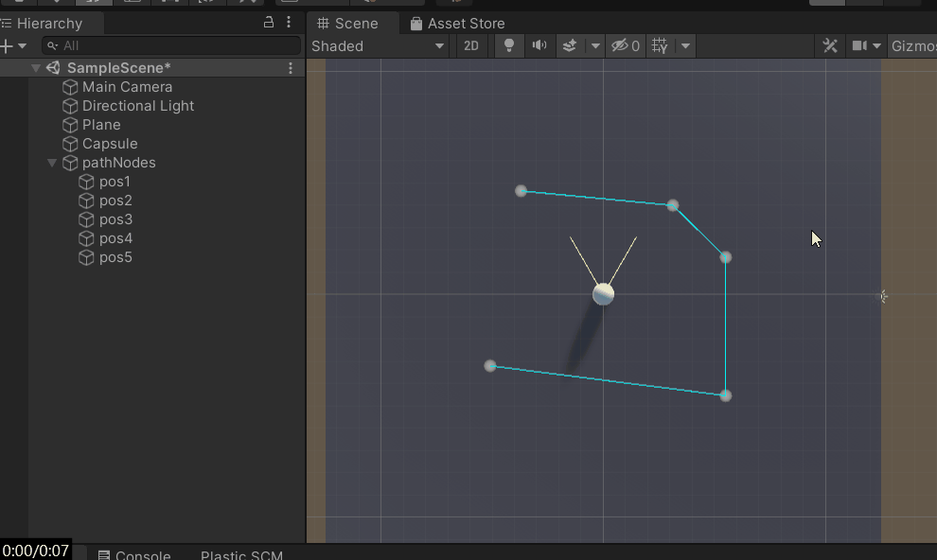Click the Capsule cube icon
The image size is (937, 560).
[71, 144]
